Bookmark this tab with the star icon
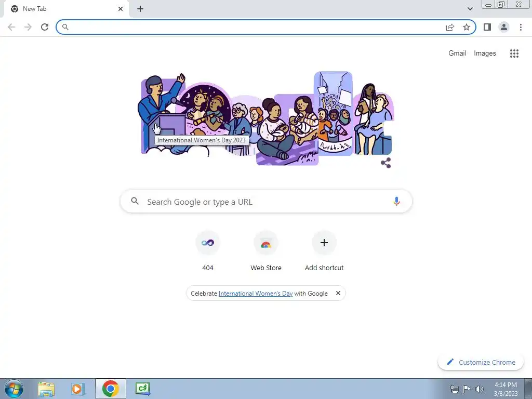The height and width of the screenshot is (399, 532). pyautogui.click(x=467, y=27)
